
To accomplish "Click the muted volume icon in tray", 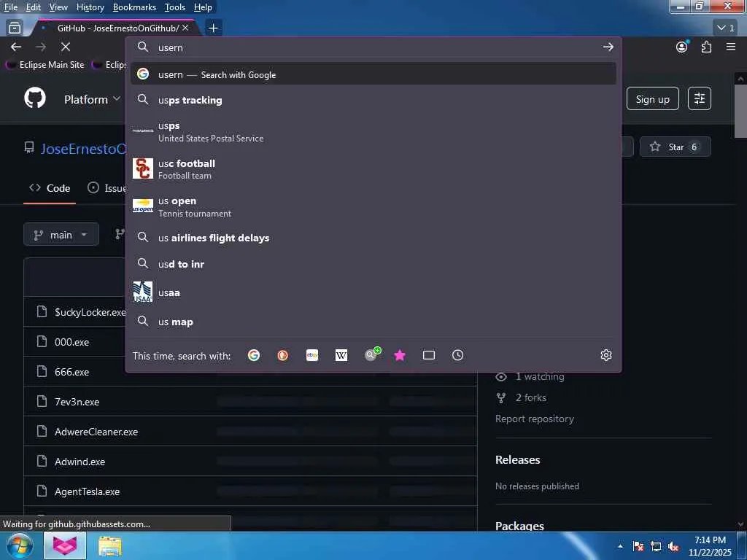I will click(673, 547).
